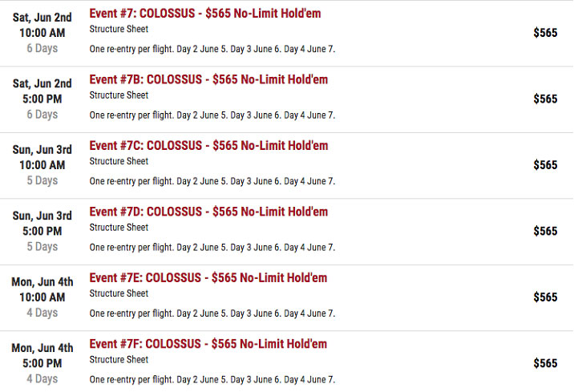The width and height of the screenshot is (574, 392).
Task: Click the Sat, Jun 2nd 5:00 PM date
Action: point(42,91)
